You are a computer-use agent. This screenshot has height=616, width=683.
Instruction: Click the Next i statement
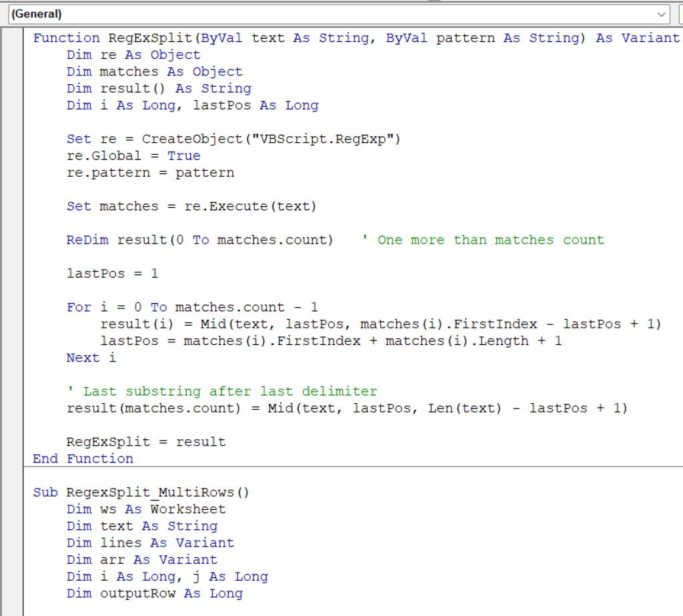click(91, 358)
